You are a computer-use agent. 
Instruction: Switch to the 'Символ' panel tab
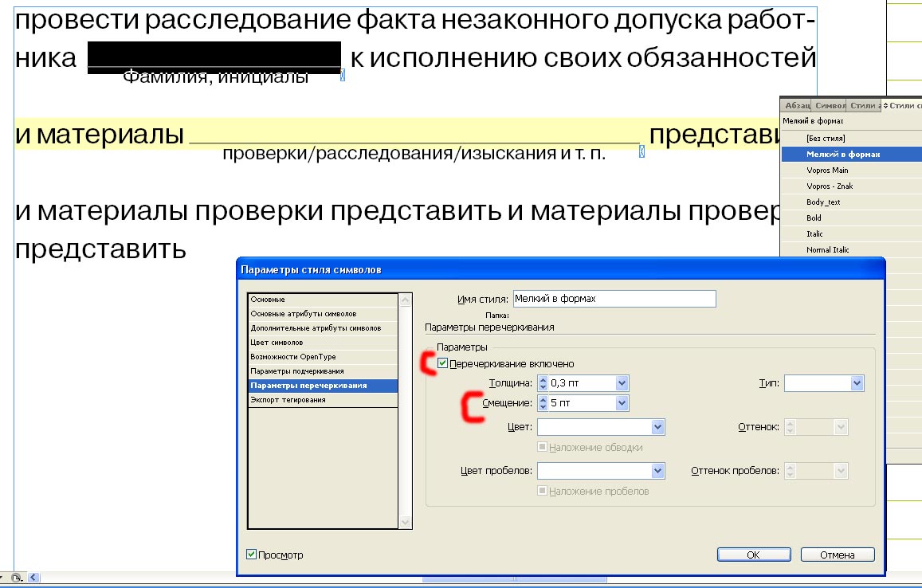tap(829, 105)
